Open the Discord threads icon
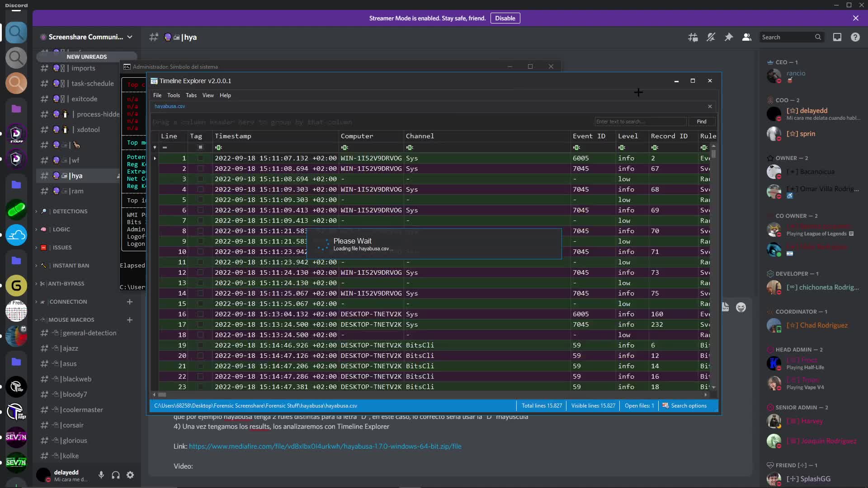 693,38
